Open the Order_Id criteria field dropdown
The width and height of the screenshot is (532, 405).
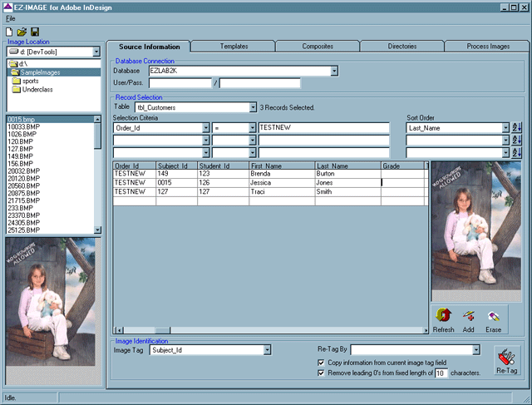coord(205,127)
